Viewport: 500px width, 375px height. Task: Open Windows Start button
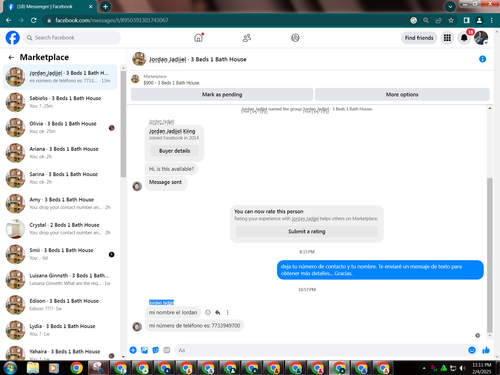coord(10,368)
